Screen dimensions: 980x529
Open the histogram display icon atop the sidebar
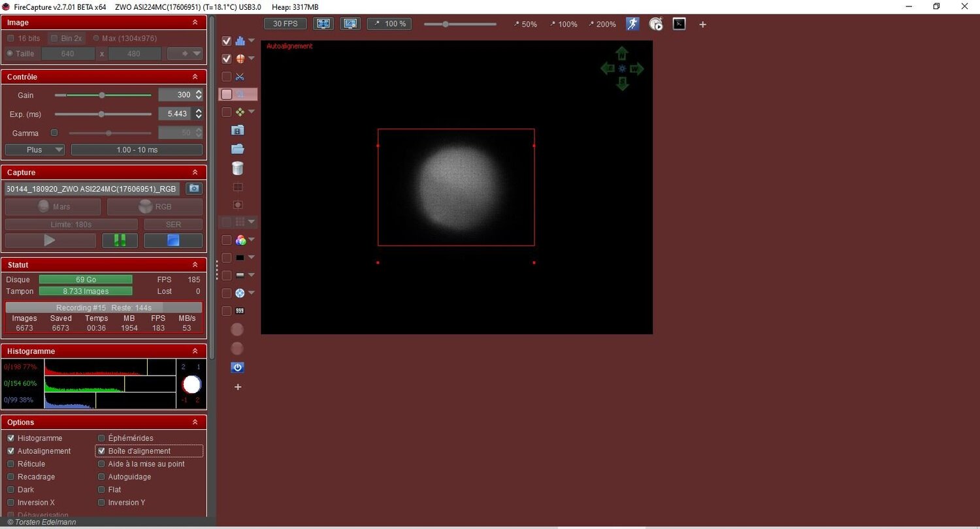point(242,40)
